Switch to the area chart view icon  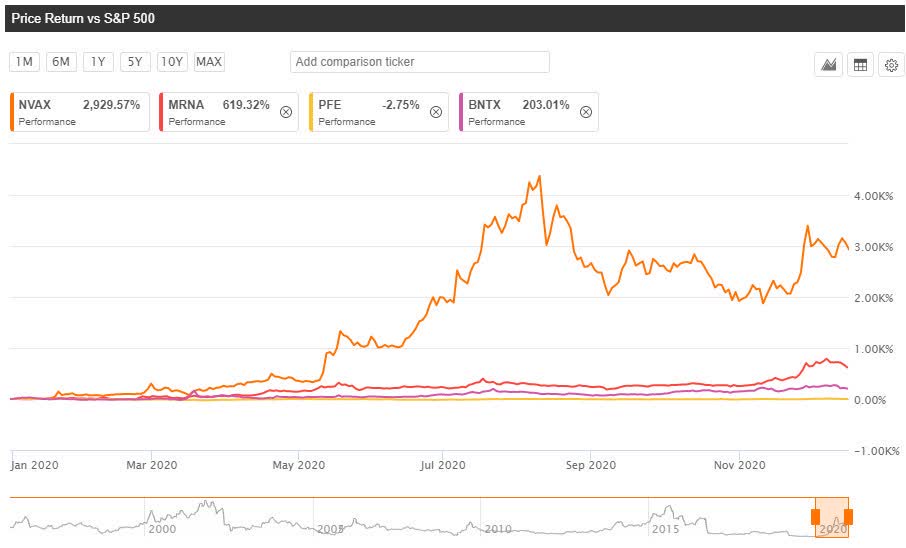(x=828, y=65)
